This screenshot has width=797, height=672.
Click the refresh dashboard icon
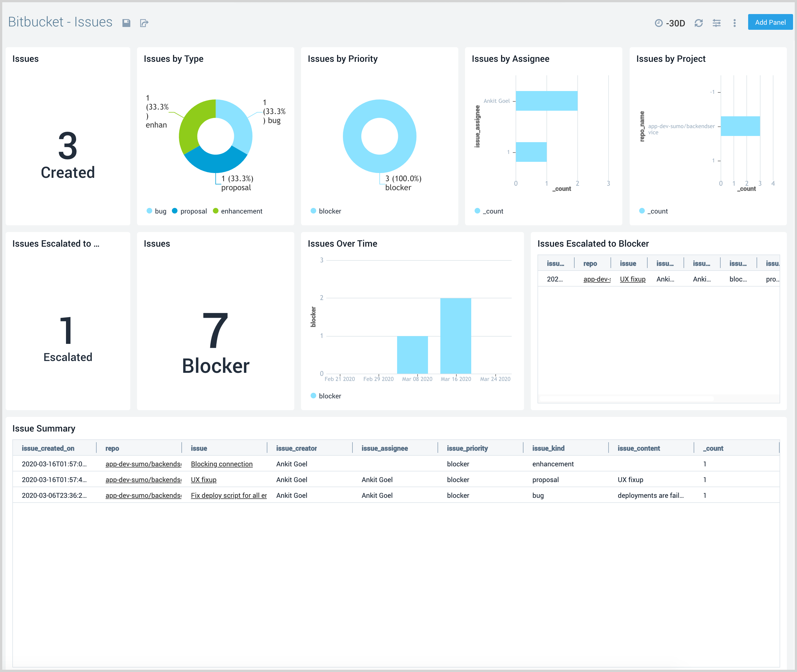[698, 23]
